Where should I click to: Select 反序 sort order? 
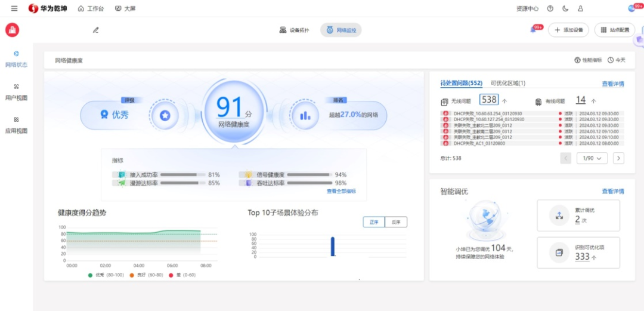(x=396, y=222)
